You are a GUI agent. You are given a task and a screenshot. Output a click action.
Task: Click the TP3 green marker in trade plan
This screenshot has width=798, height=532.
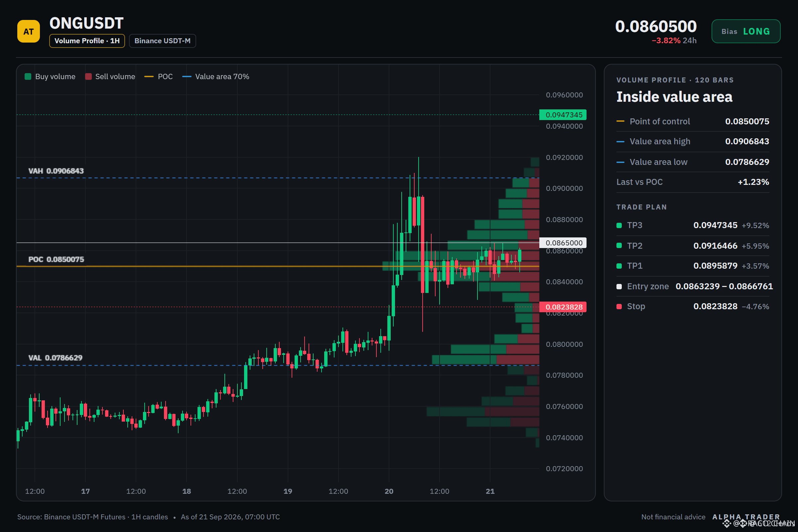[619, 225]
